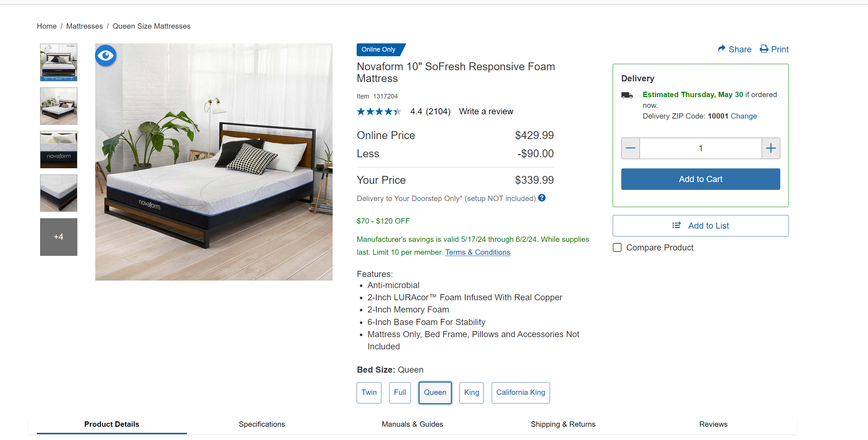Decrease quantity with the minus icon

click(631, 148)
